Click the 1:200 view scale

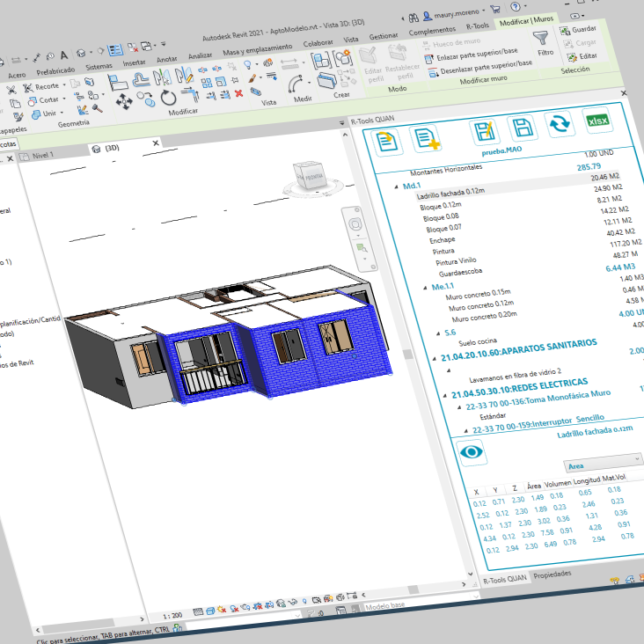pyautogui.click(x=172, y=616)
